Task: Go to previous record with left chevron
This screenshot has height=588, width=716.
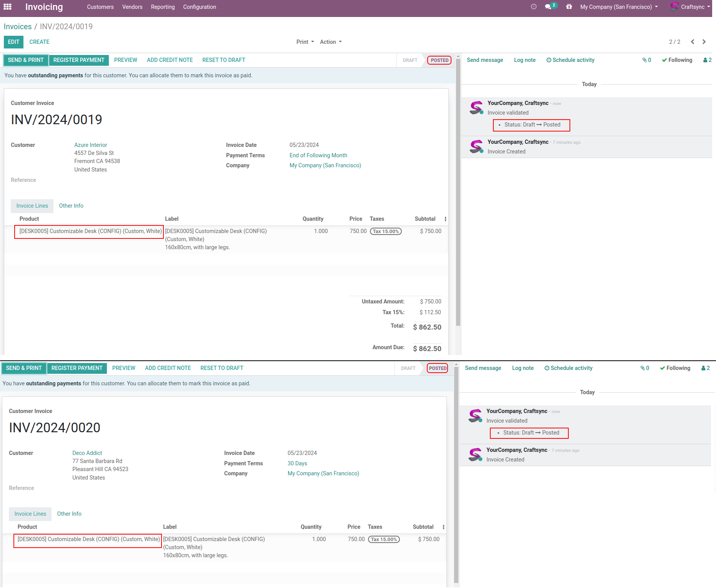Action: pos(692,42)
